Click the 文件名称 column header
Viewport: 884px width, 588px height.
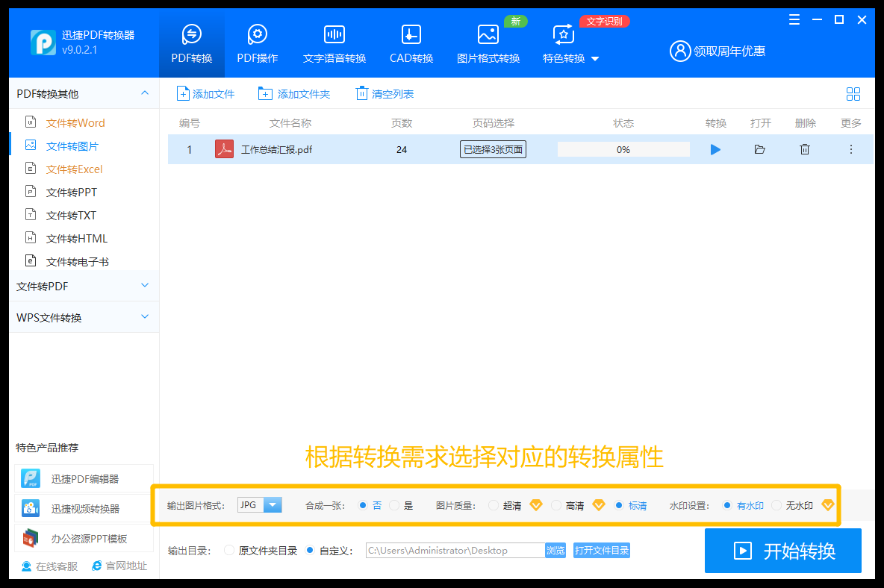point(290,123)
